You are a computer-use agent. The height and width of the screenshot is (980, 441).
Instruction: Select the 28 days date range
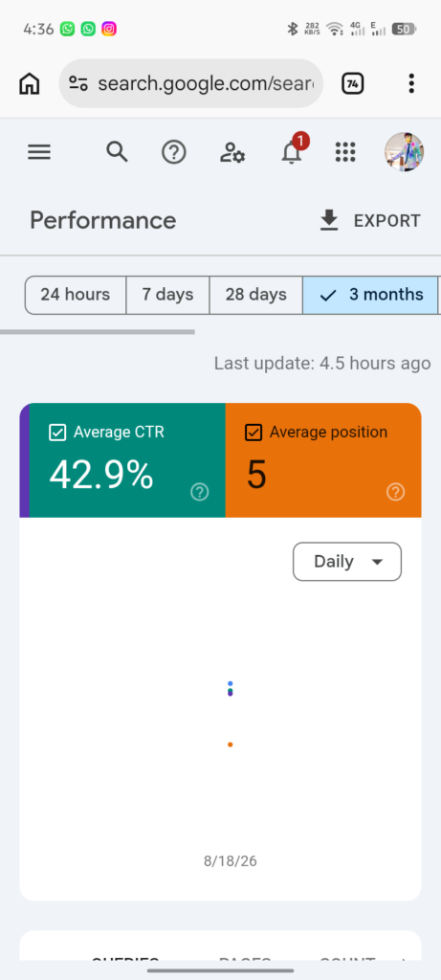point(256,295)
